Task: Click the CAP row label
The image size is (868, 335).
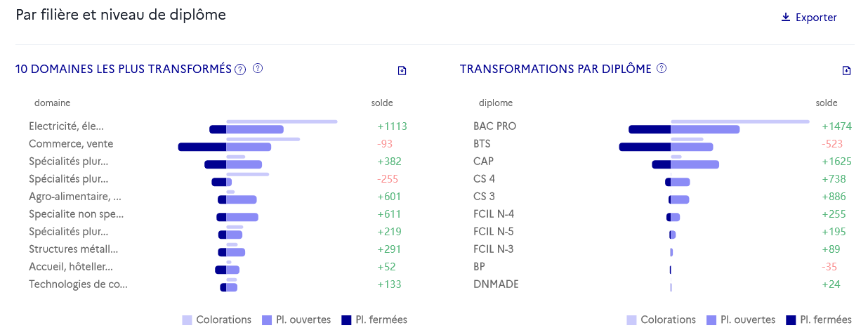Action: 483,162
